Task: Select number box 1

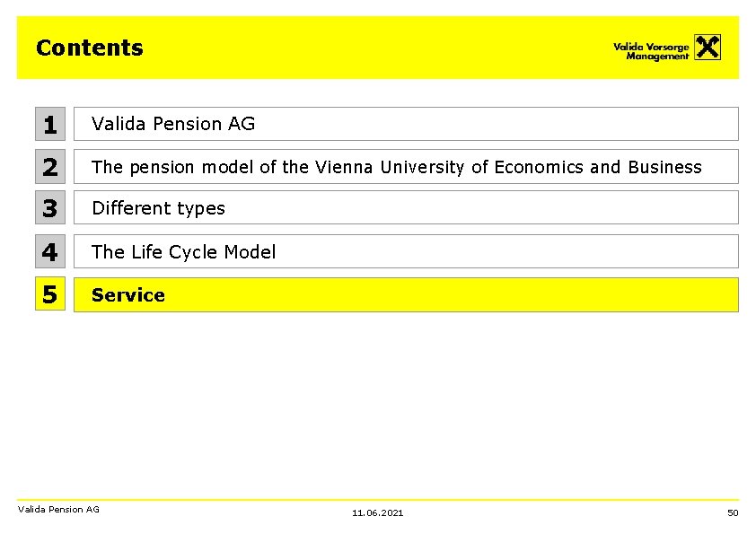Action: coord(50,124)
